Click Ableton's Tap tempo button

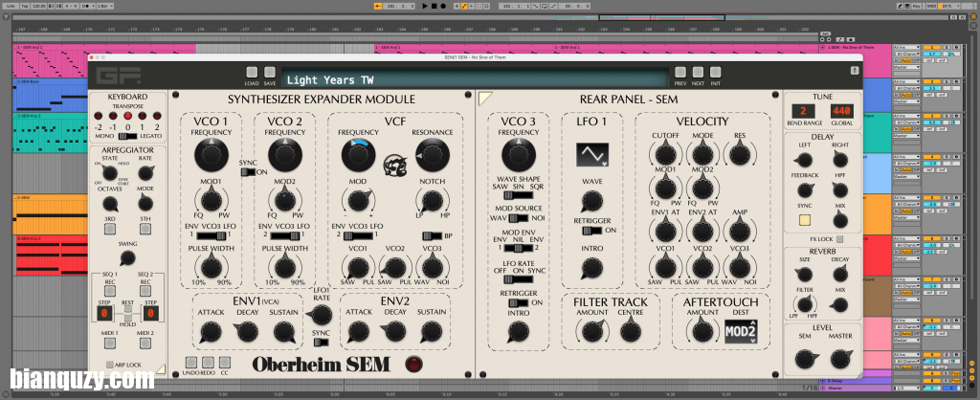coord(24,6)
